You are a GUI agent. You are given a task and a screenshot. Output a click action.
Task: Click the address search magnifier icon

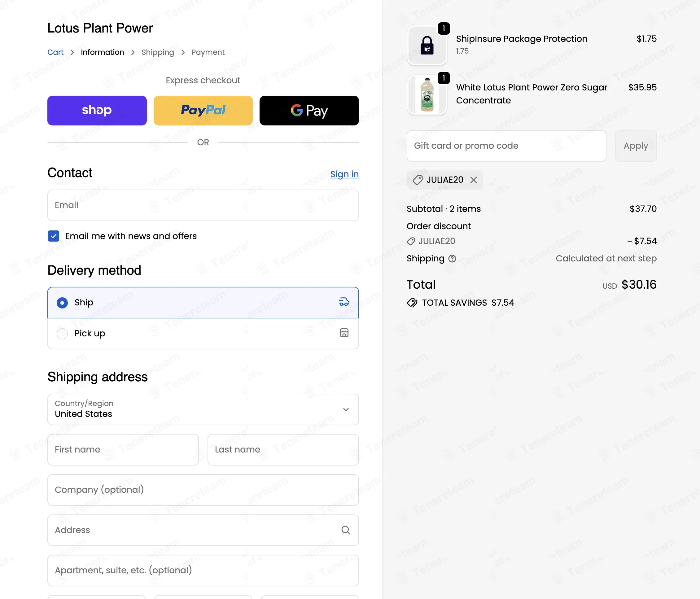pos(346,530)
